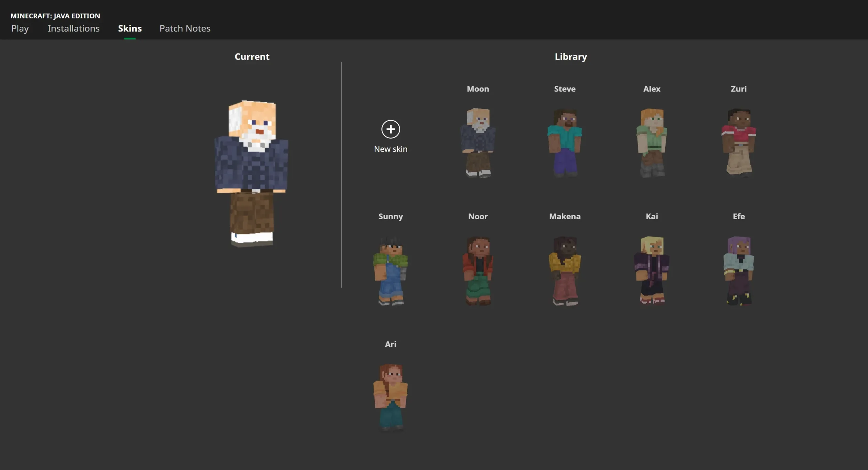Viewport: 868px width, 470px height.
Task: Open the Skins tab
Action: [x=130, y=28]
